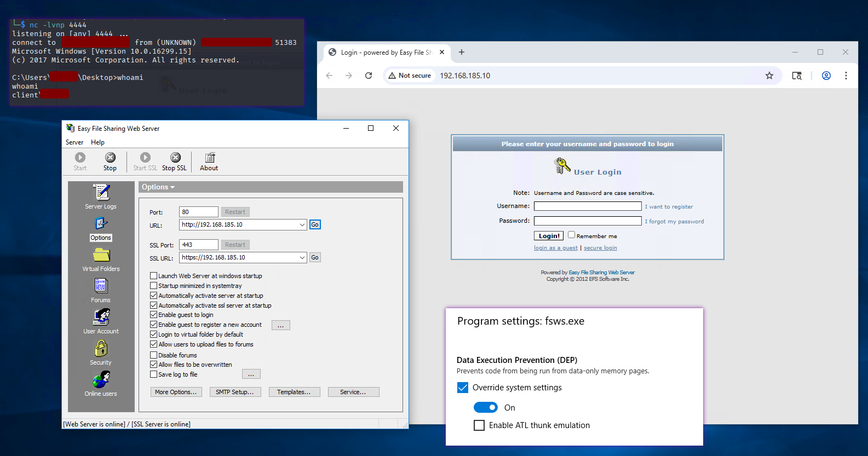Viewport: 868px width, 456px height.
Task: Show Online users in the sidebar
Action: coord(101,384)
